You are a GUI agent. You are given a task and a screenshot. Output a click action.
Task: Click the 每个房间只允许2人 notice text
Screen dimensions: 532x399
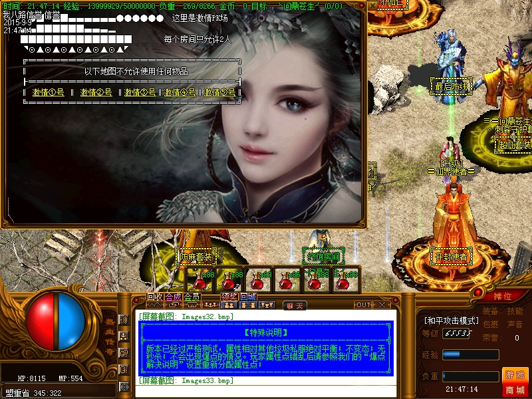(198, 40)
